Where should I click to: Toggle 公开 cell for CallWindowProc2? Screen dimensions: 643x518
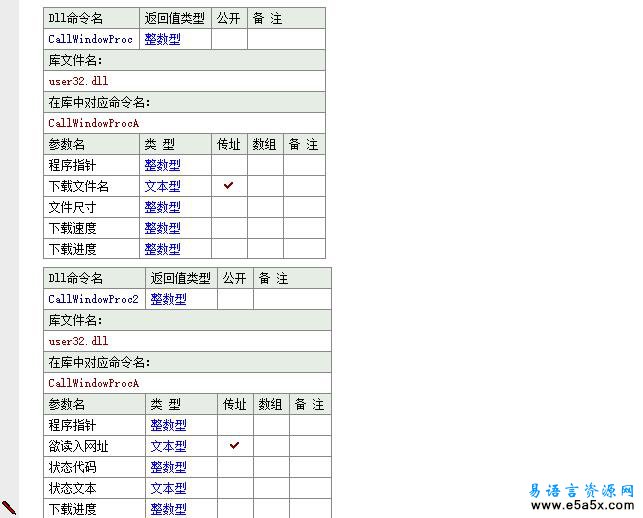point(235,299)
